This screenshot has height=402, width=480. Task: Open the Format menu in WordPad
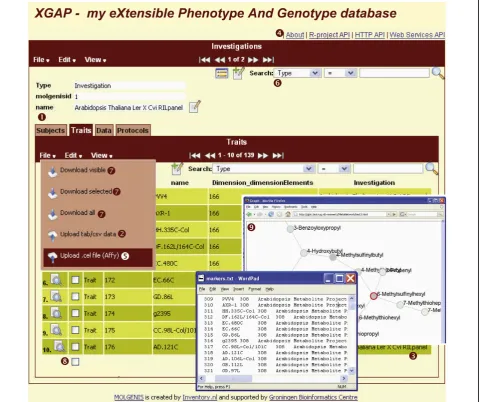254,289
